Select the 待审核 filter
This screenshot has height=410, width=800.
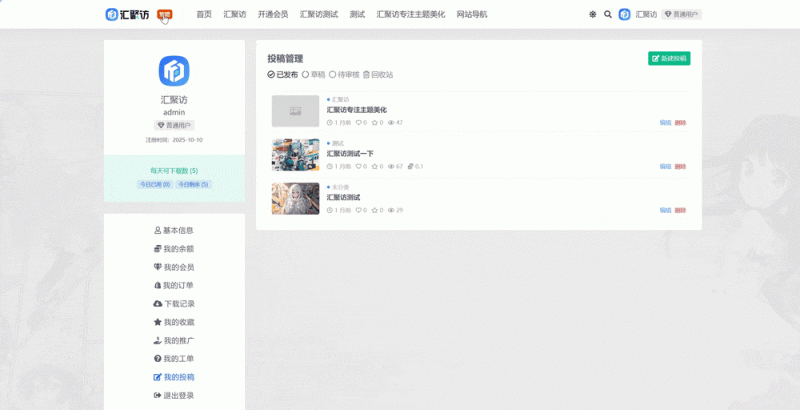tap(344, 74)
